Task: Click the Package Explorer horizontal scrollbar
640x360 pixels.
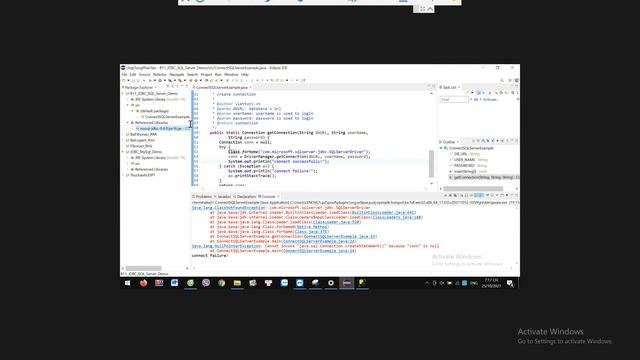Action: [x=143, y=268]
